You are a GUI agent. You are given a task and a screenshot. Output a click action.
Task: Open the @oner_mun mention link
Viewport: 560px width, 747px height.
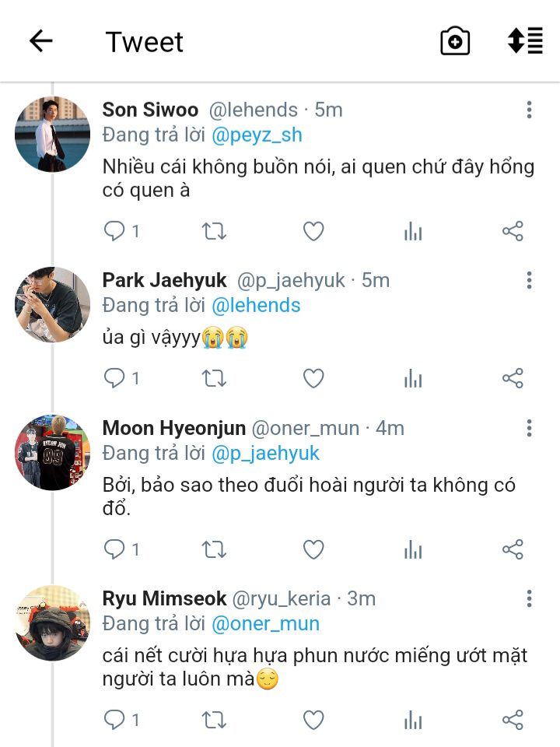coord(265,624)
